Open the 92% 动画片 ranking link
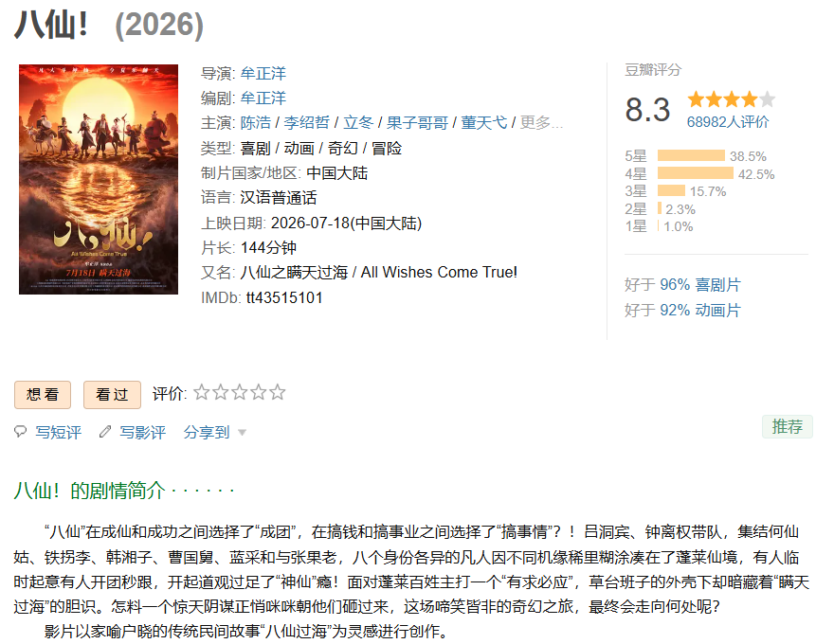The height and width of the screenshot is (644, 834). [700, 311]
